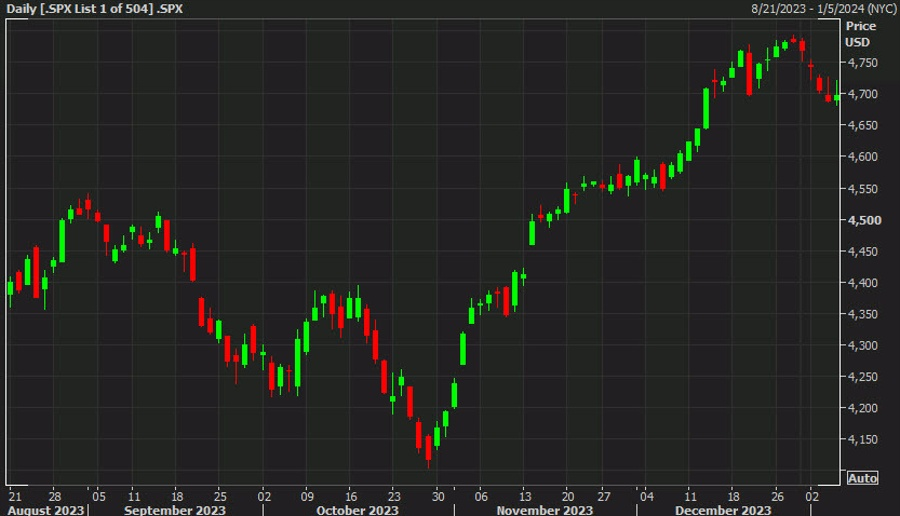Click the 4,700 price axis label

[863, 94]
